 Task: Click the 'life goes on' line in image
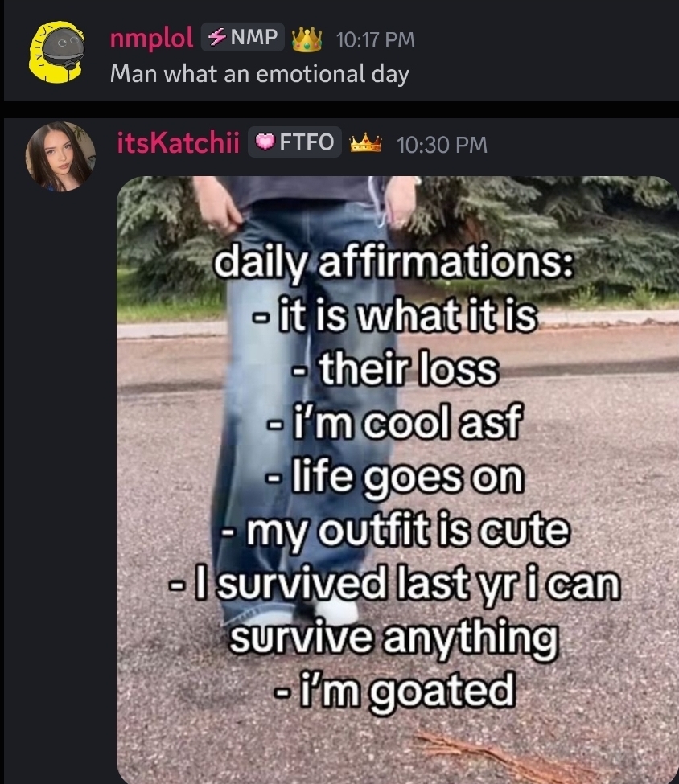point(394,477)
